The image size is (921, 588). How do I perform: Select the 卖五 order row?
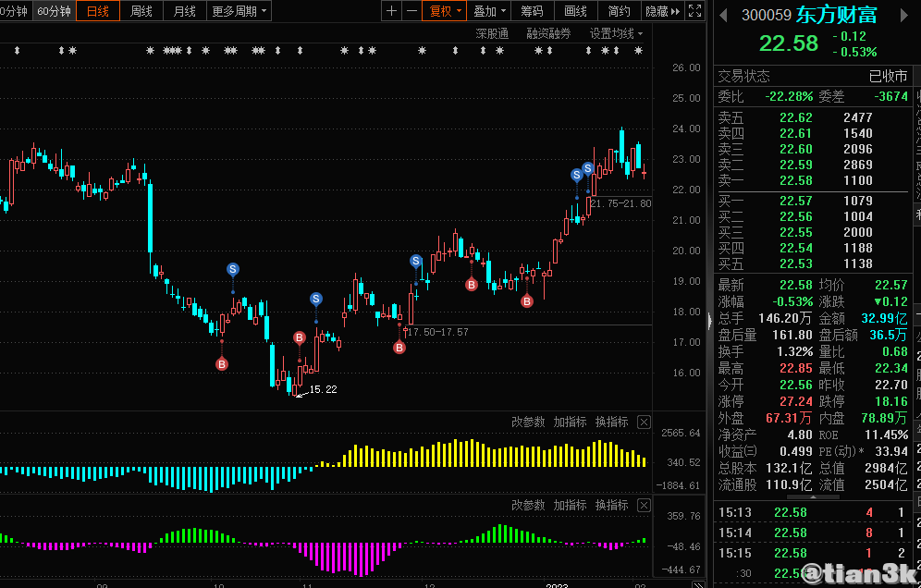click(812, 117)
